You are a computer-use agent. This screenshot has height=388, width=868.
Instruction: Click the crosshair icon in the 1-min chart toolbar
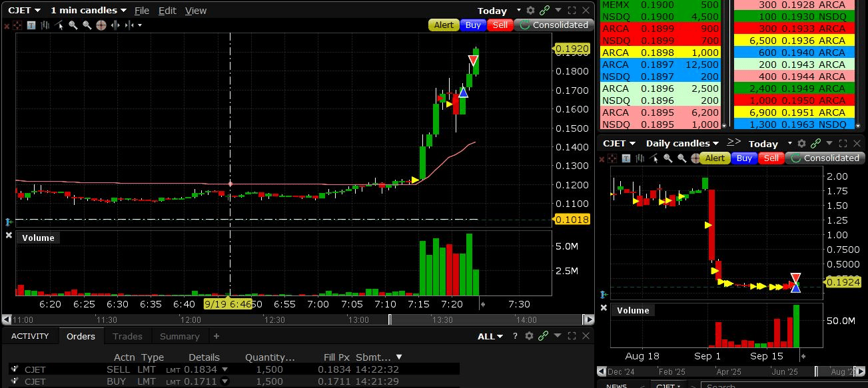pyautogui.click(x=101, y=25)
